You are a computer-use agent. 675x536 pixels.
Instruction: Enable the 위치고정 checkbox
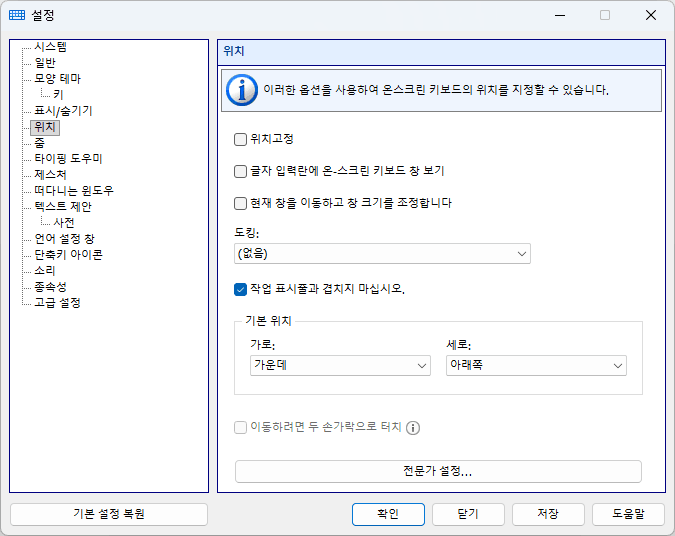pyautogui.click(x=240, y=139)
